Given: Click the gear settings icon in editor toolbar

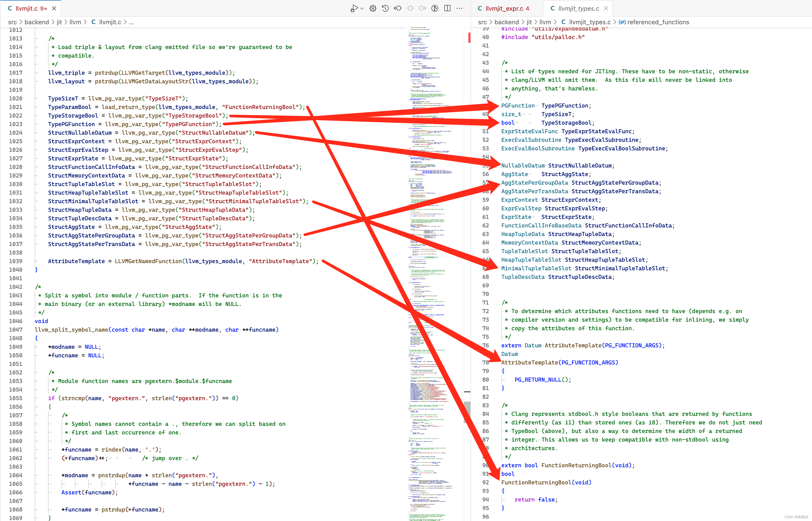Looking at the screenshot, I should [x=373, y=9].
